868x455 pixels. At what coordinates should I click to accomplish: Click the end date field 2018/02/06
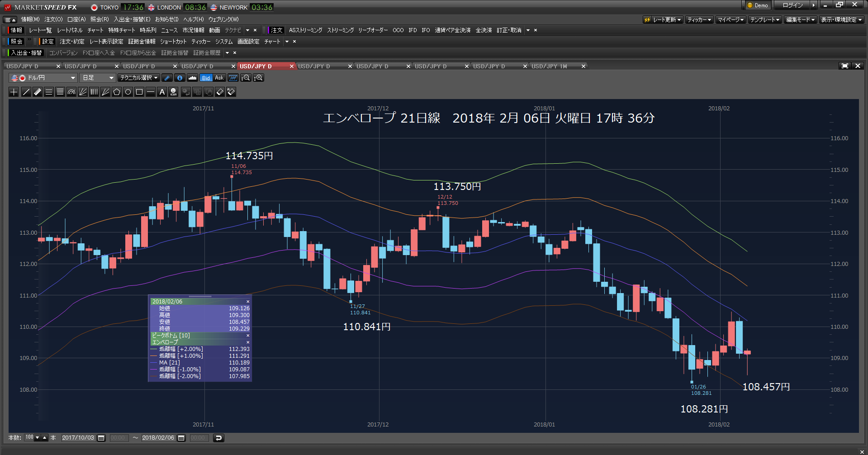pyautogui.click(x=158, y=438)
